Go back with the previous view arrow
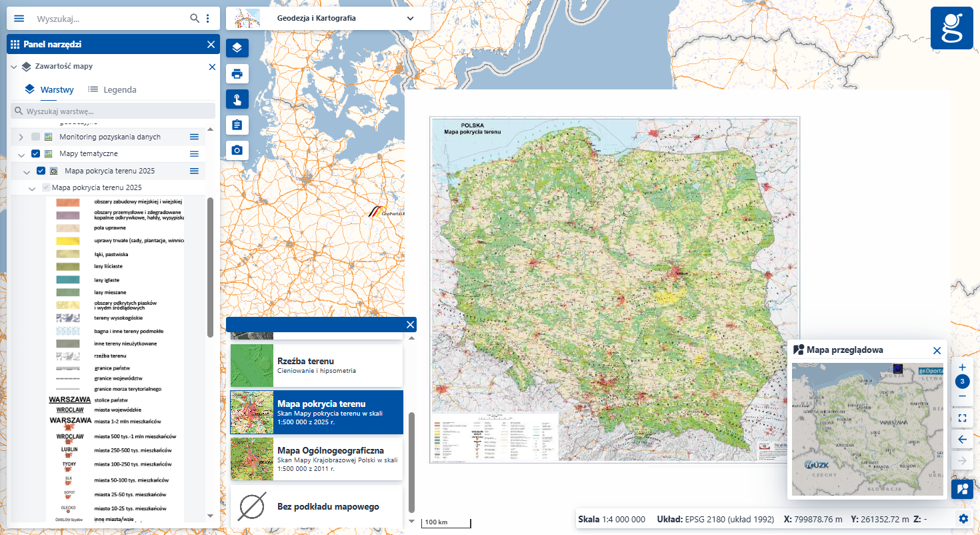 point(962,439)
